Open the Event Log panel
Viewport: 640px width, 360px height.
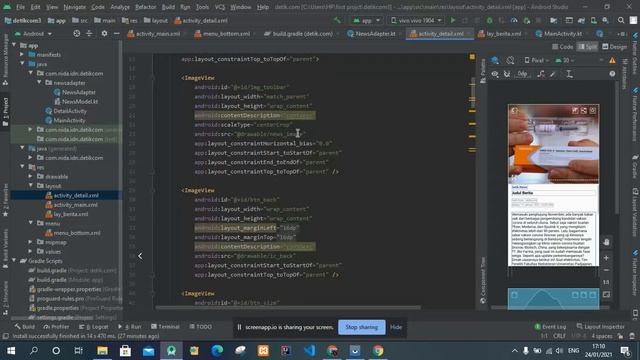point(550,327)
